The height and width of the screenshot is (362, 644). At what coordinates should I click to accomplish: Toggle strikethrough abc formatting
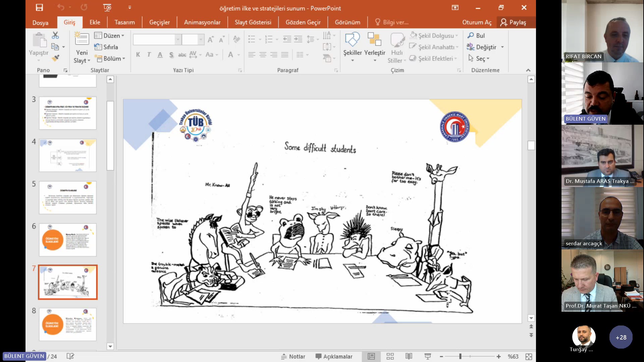pyautogui.click(x=182, y=55)
